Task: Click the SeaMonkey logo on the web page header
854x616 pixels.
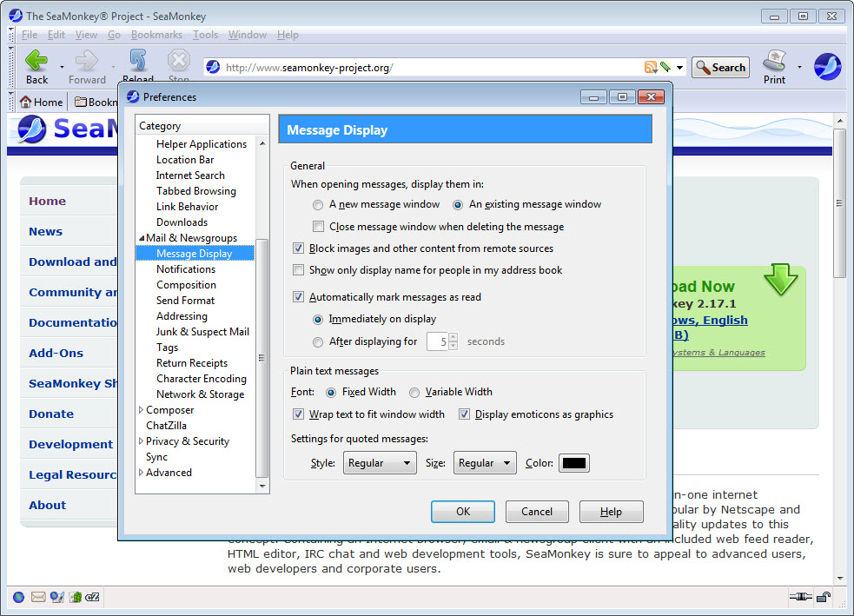Action: pyautogui.click(x=32, y=129)
